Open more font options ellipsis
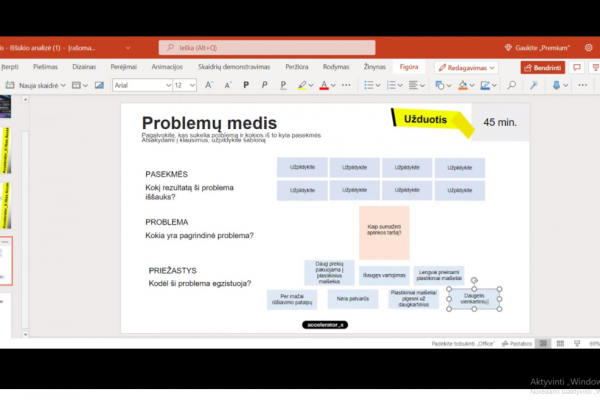Screen dimensions: 600x400 (x=346, y=85)
